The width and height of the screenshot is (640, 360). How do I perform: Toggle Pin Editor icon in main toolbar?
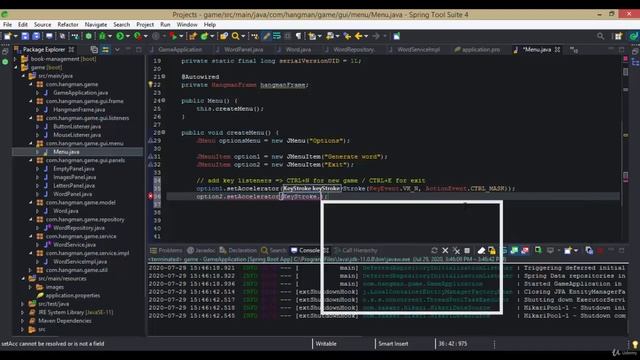[x=396, y=36]
